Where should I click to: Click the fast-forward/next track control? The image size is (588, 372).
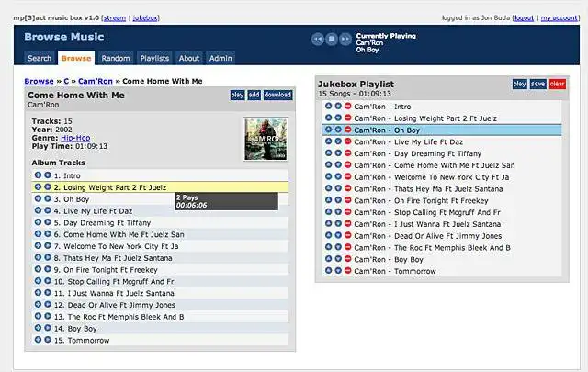[x=345, y=39]
